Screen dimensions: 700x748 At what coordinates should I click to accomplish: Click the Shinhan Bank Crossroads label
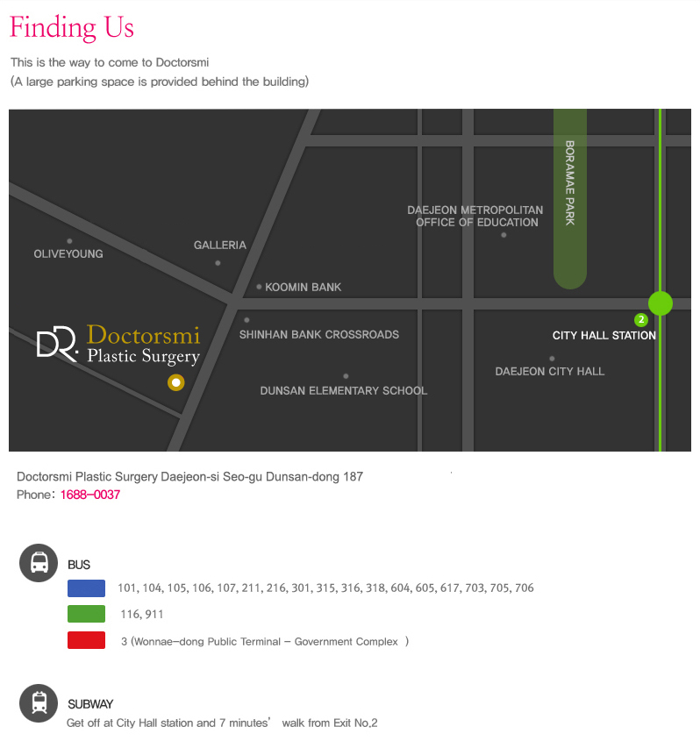(319, 334)
